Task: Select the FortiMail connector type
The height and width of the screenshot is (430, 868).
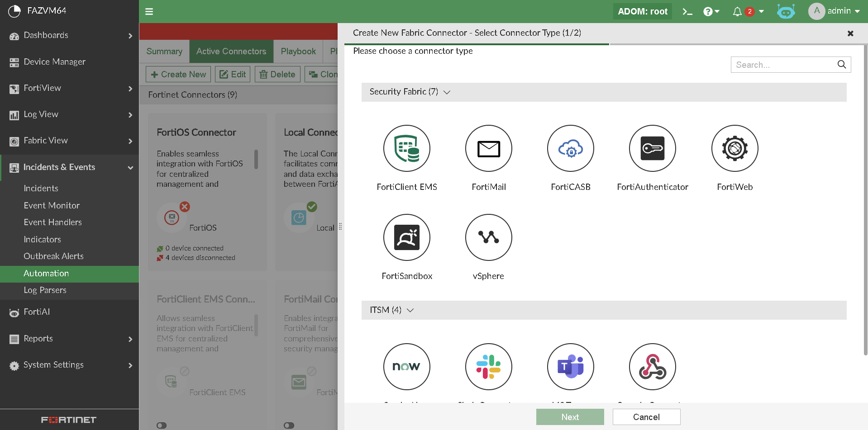Action: (488, 148)
